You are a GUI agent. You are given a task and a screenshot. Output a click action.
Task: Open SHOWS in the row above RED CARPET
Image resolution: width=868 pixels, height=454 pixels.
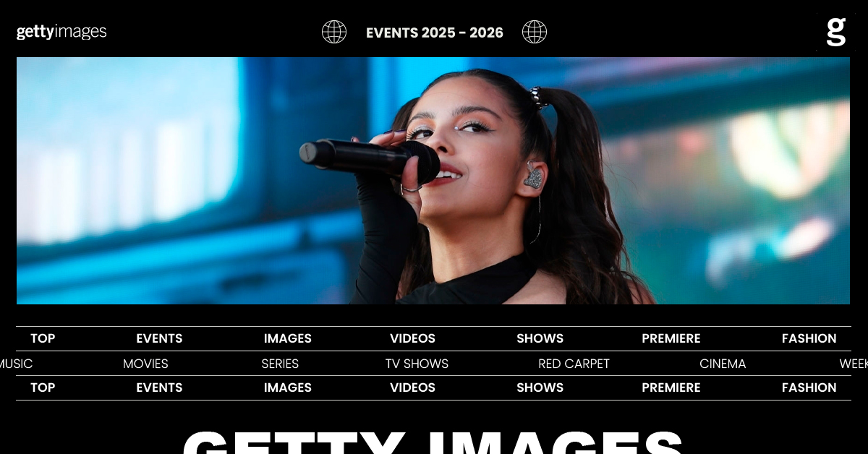[540, 338]
